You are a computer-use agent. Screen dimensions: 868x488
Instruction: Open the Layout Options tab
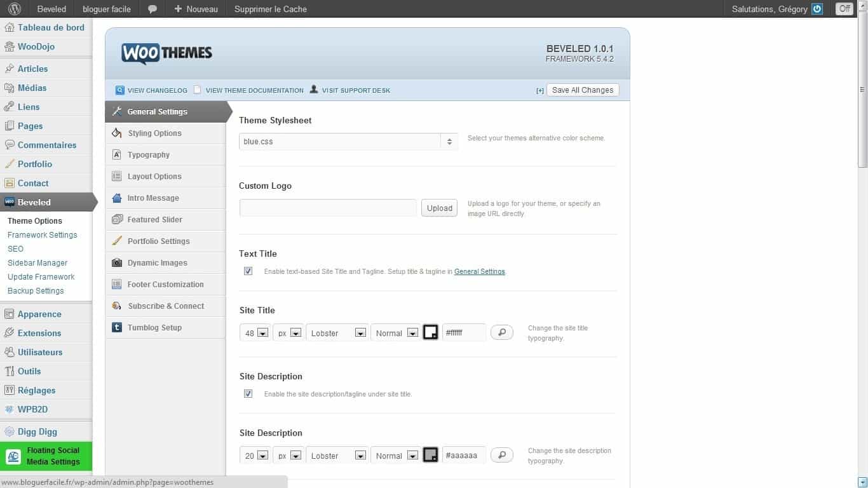click(166, 176)
